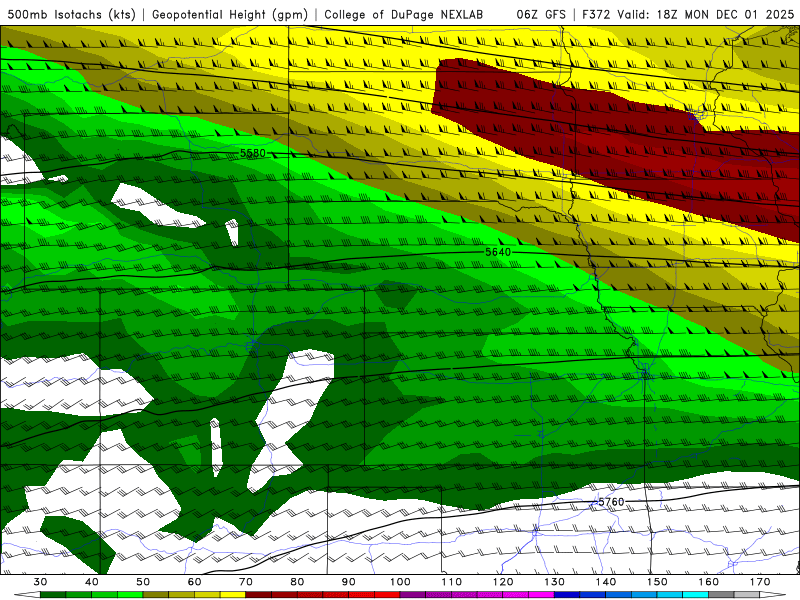Image resolution: width=800 pixels, height=600 pixels.
Task: Select the darkest blue swatch in the color bar
Action: (x=567, y=595)
